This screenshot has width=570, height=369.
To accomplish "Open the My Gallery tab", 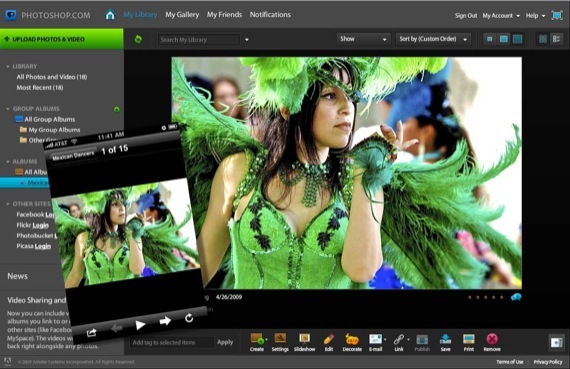I will (182, 15).
